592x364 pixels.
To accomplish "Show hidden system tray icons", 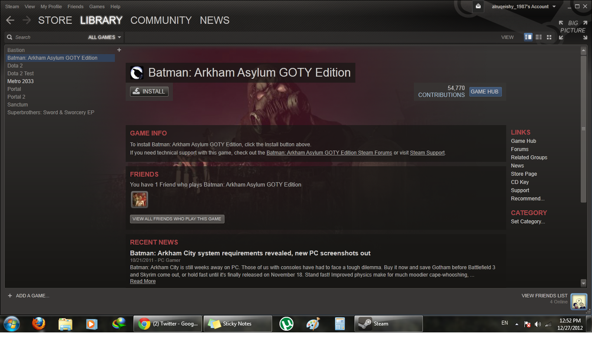I will (517, 324).
